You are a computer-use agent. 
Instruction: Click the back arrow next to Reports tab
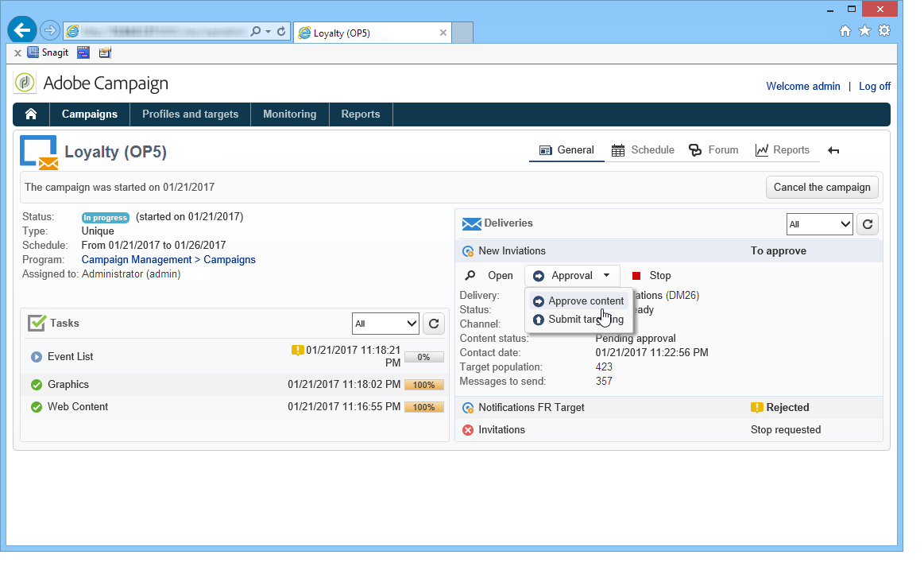pos(833,150)
